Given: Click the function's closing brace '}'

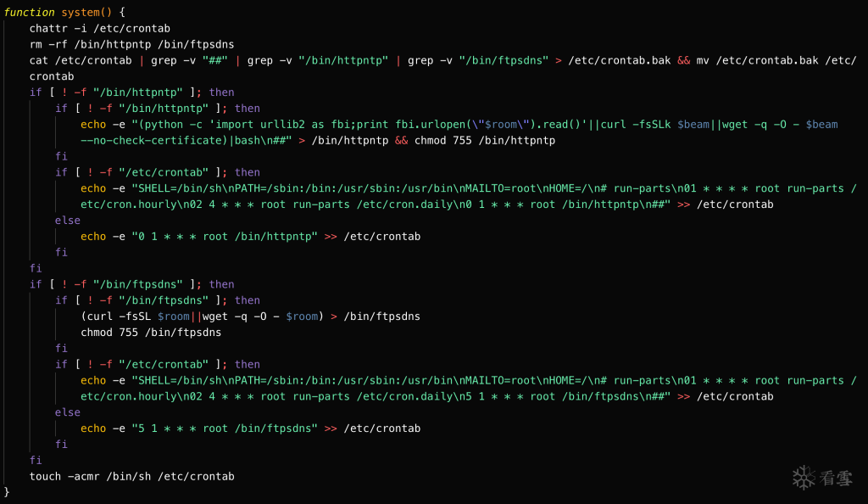Looking at the screenshot, I should [7, 492].
